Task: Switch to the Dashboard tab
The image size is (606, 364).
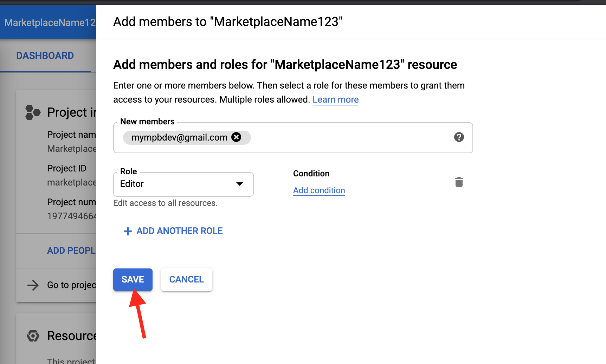Action: click(45, 56)
